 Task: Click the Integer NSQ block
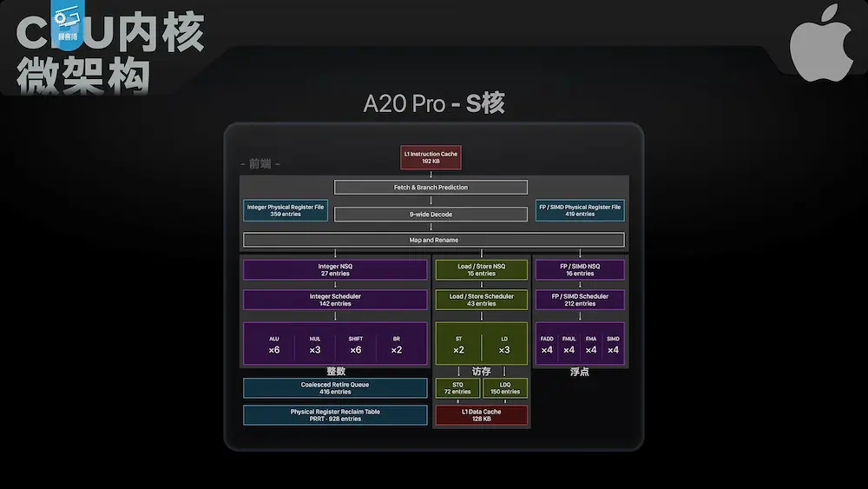[335, 270]
